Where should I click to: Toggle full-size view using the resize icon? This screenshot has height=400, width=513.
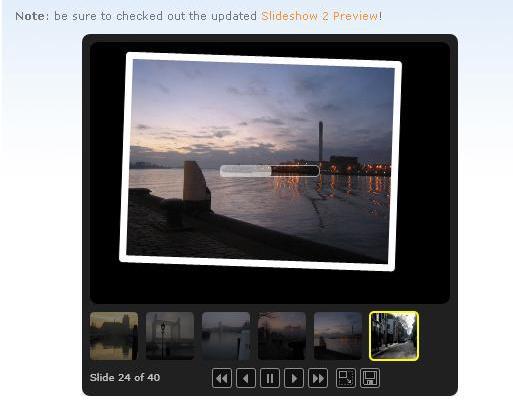click(346, 378)
